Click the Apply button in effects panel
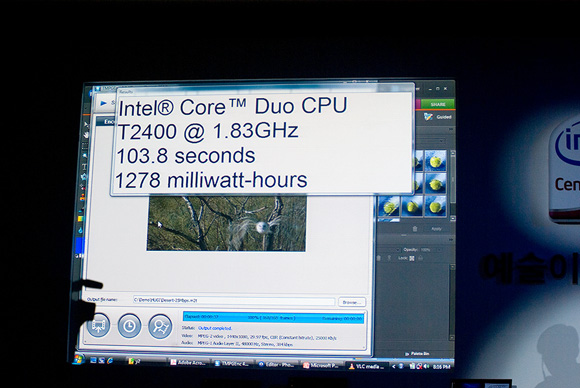The width and height of the screenshot is (580, 388). [x=436, y=229]
